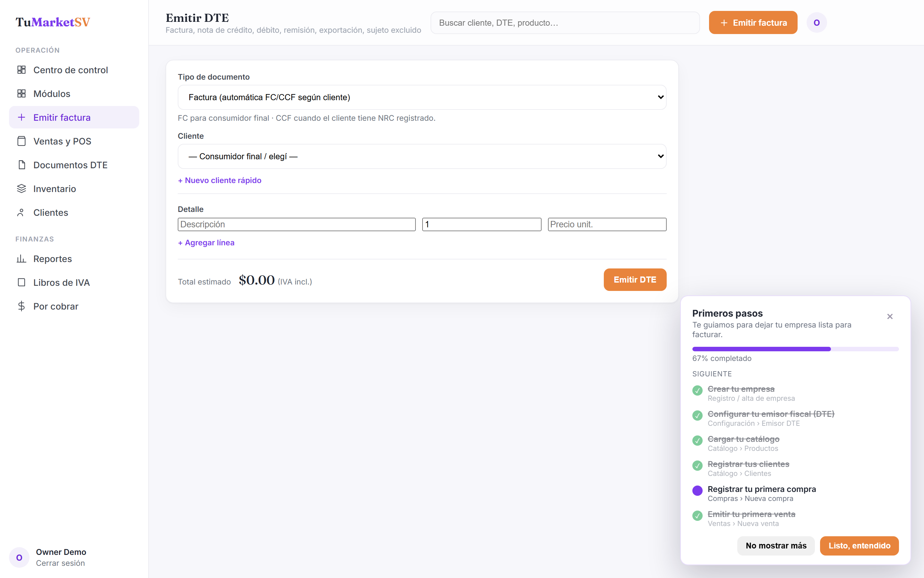Click the user avatar in the top bar
Viewport: 924px width, 578px height.
click(x=817, y=22)
